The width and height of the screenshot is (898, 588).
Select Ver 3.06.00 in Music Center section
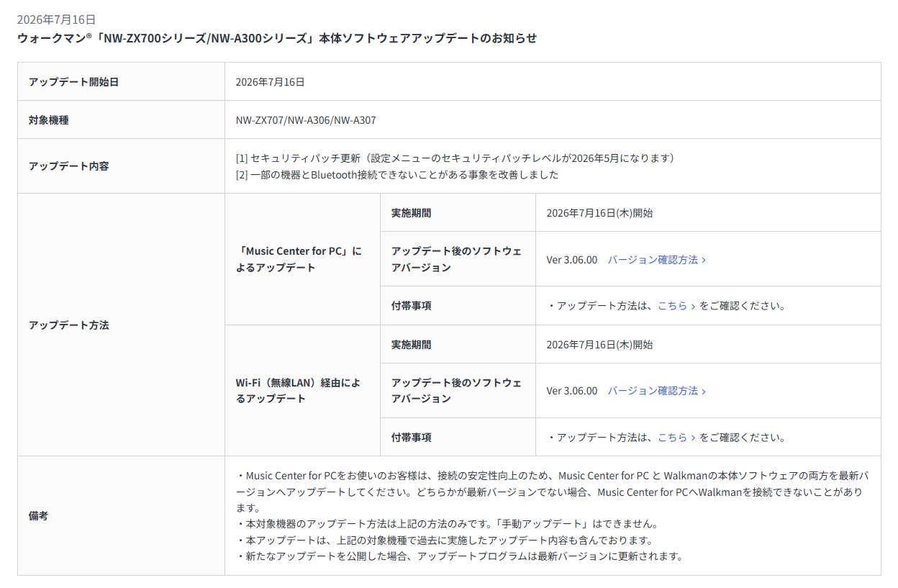pyautogui.click(x=572, y=260)
